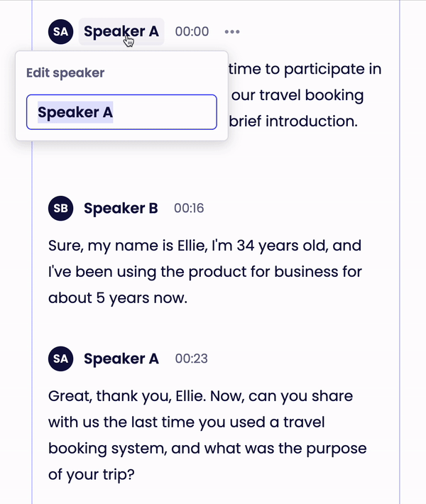Jump to the 00:16 timestamp

189,208
